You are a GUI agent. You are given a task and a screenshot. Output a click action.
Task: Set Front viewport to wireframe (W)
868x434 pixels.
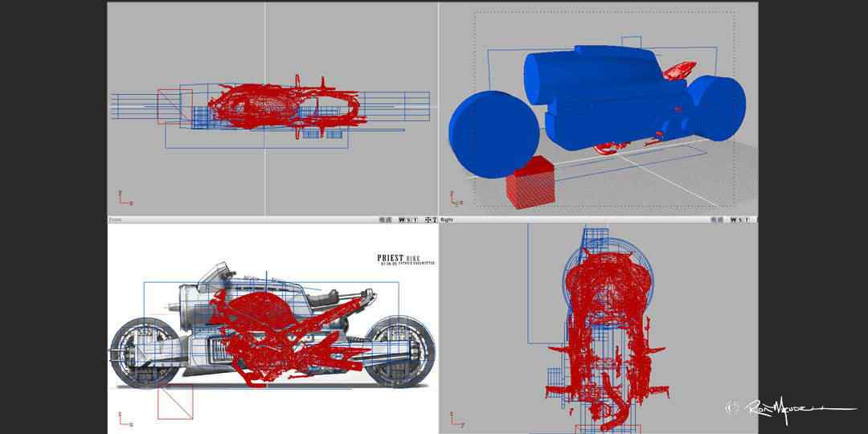pyautogui.click(x=402, y=219)
